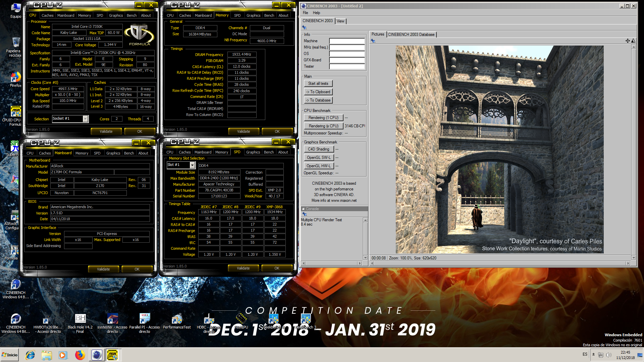Show hidden system tray icons arrow
The image size is (644, 362).
click(x=593, y=354)
